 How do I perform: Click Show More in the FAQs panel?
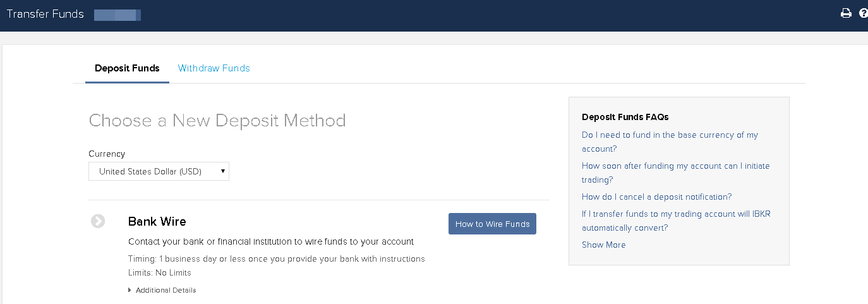[x=603, y=245]
